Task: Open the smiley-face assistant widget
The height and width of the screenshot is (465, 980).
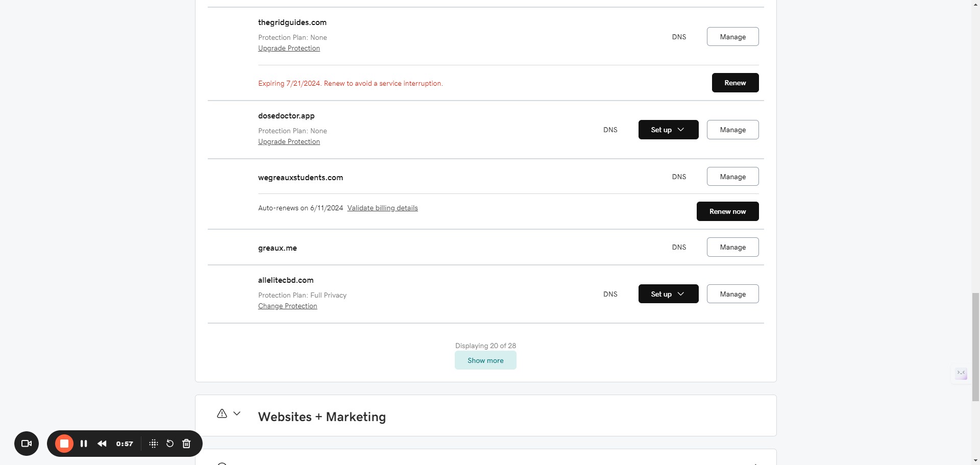Action: (x=961, y=374)
